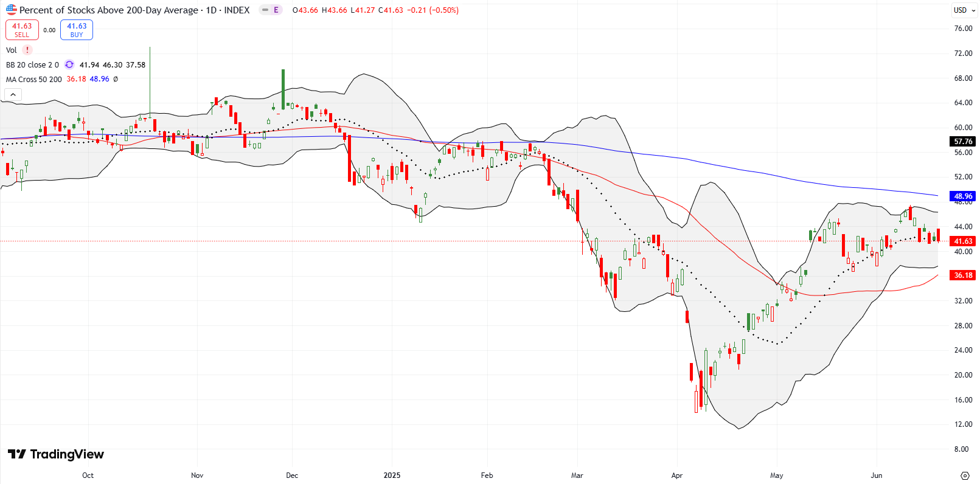Screen dimensions: 980x484
Task: Click the SELL 41.63 button
Action: point(22,30)
